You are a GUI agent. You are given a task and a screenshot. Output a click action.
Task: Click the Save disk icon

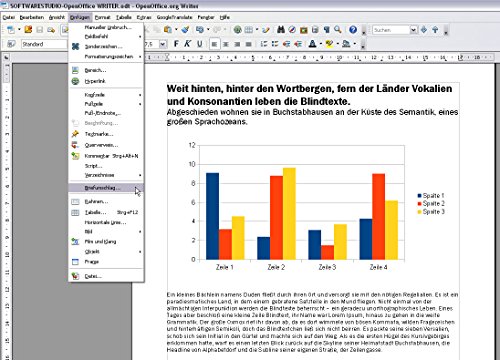coord(39,30)
